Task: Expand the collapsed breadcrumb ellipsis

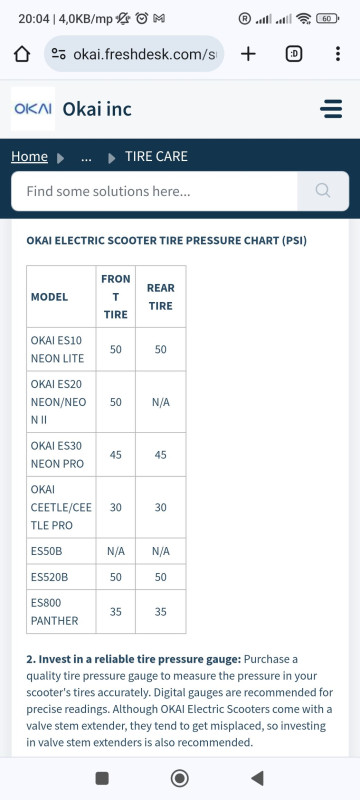Action: tap(86, 157)
